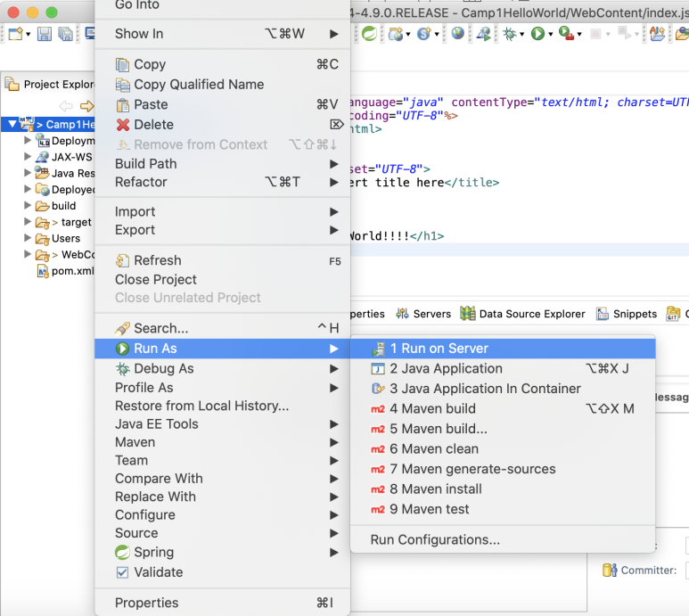The image size is (689, 616).
Task: Expand the Deployment Descriptor node
Action: pos(28,141)
